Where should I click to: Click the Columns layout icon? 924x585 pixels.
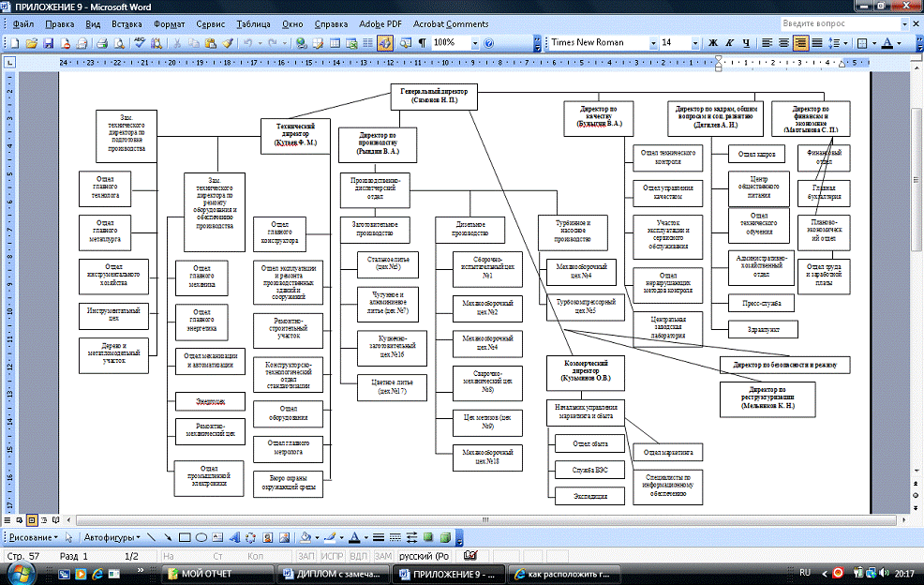[367, 43]
